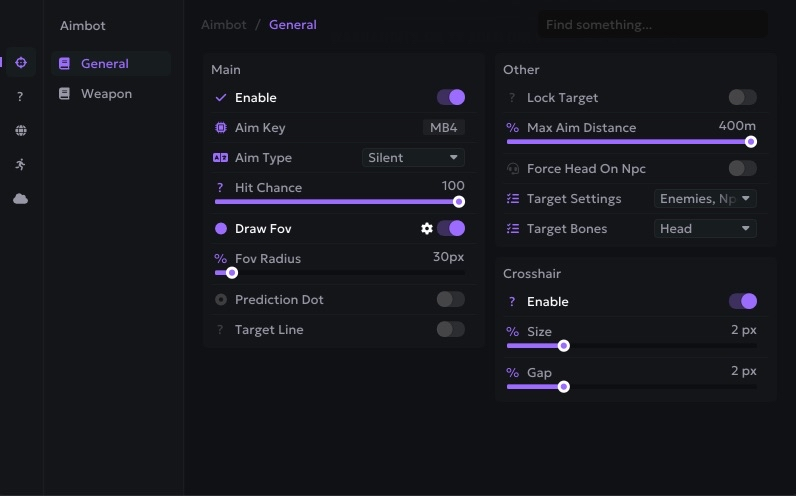
Task: Click the MB4 aim key bind button
Action: click(443, 128)
